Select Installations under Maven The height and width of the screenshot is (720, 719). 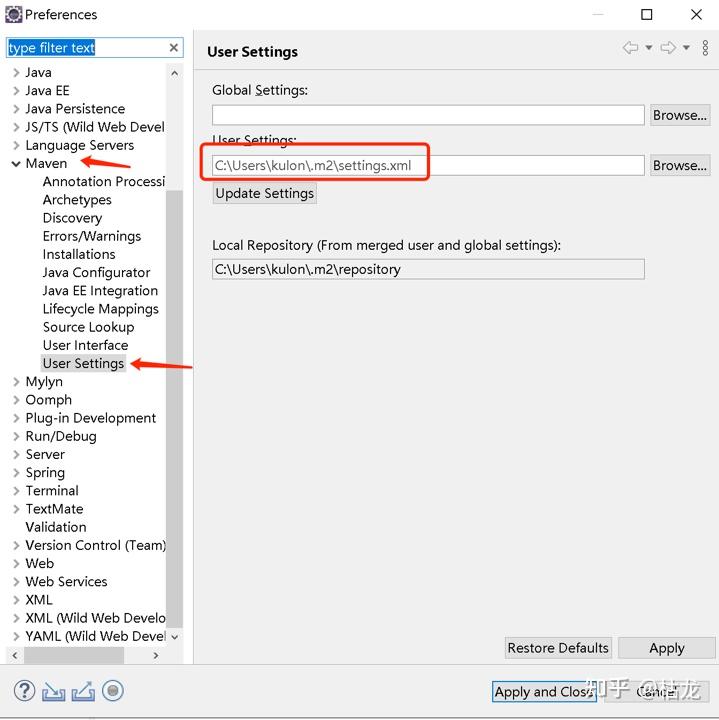(x=79, y=254)
